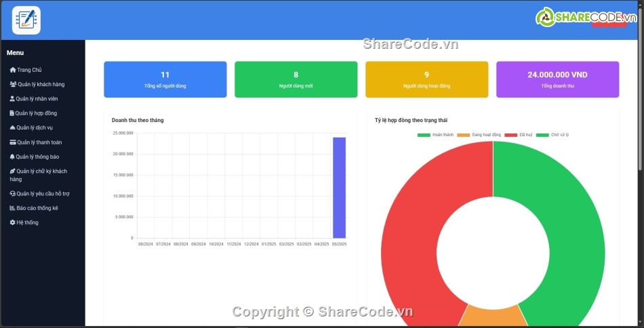The height and width of the screenshot is (328, 644).
Task: Click the contract-signing app logo icon
Action: coord(26,20)
